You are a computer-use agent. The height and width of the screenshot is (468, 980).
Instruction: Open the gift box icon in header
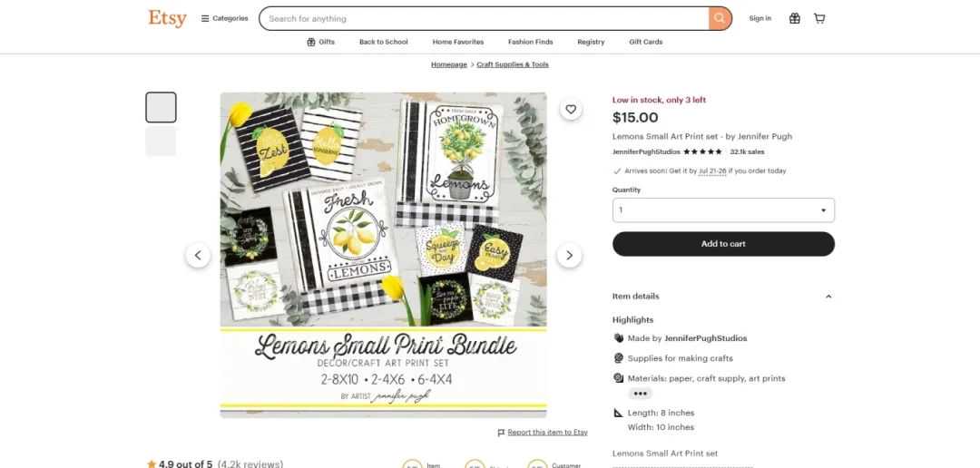[x=794, y=19]
